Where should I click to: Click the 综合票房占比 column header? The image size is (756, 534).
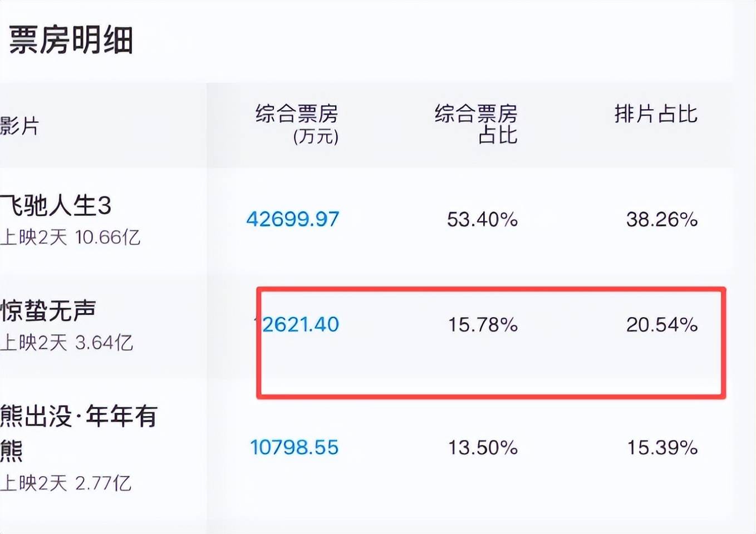(476, 124)
